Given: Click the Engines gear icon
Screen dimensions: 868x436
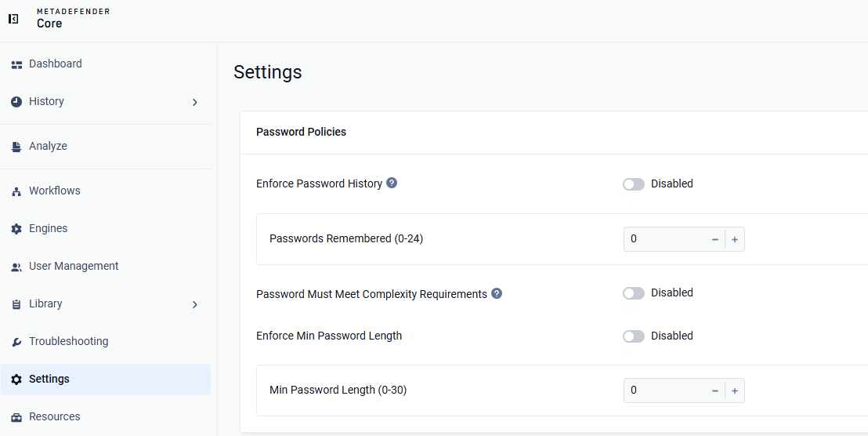Looking at the screenshot, I should [16, 229].
